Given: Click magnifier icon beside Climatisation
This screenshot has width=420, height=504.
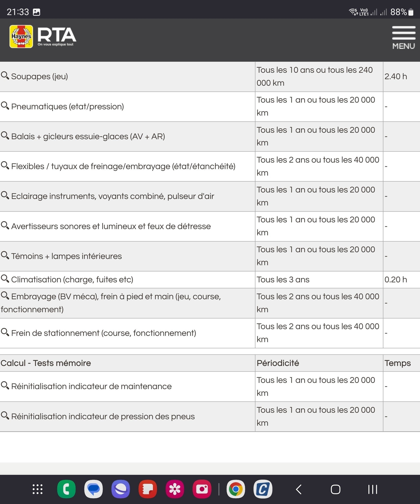Looking at the screenshot, I should tap(5, 279).
